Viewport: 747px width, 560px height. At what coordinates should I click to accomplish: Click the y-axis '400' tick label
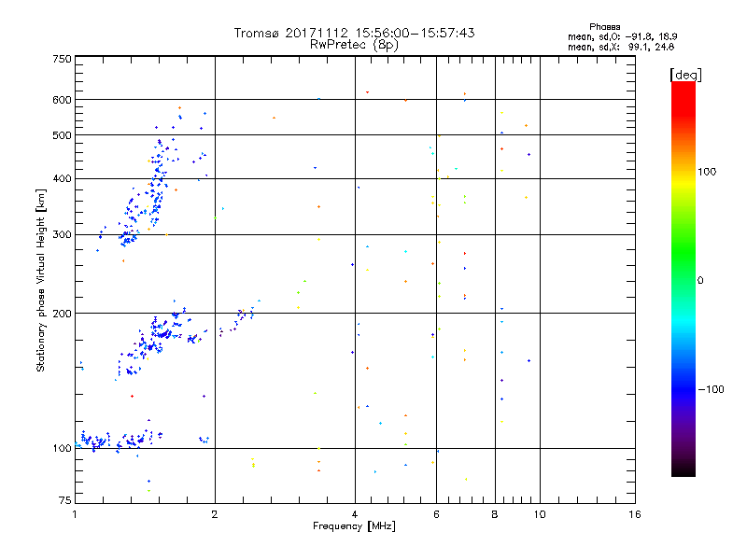[62, 178]
